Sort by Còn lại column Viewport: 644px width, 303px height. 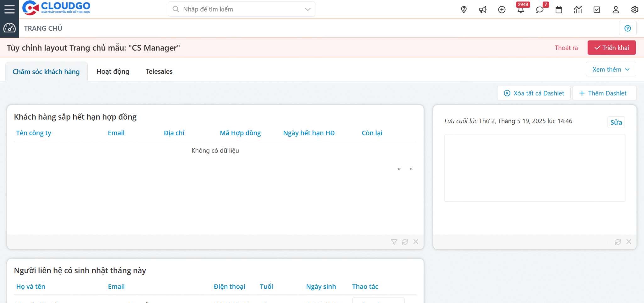coord(372,133)
